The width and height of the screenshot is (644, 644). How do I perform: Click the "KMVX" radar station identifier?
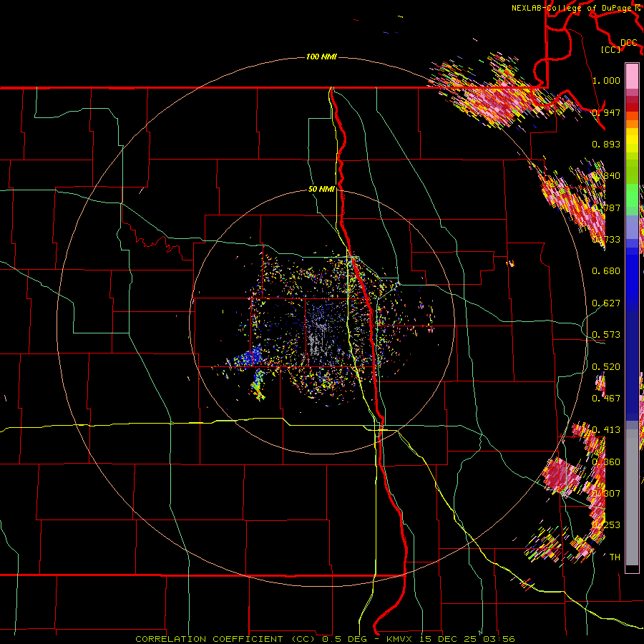pyautogui.click(x=399, y=639)
